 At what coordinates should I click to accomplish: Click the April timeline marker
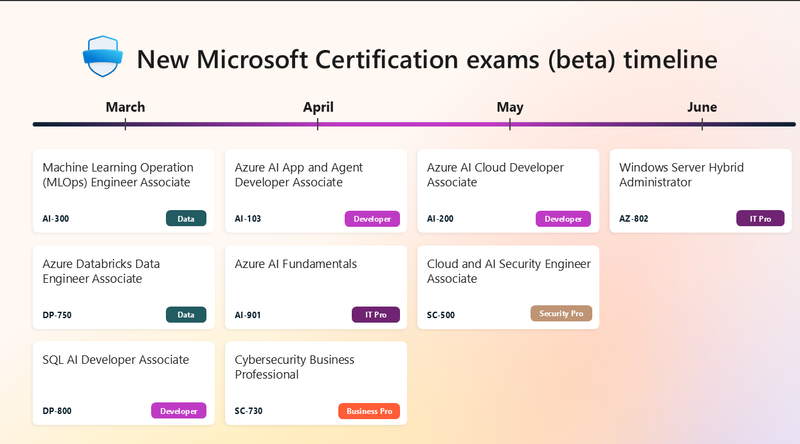tap(318, 108)
